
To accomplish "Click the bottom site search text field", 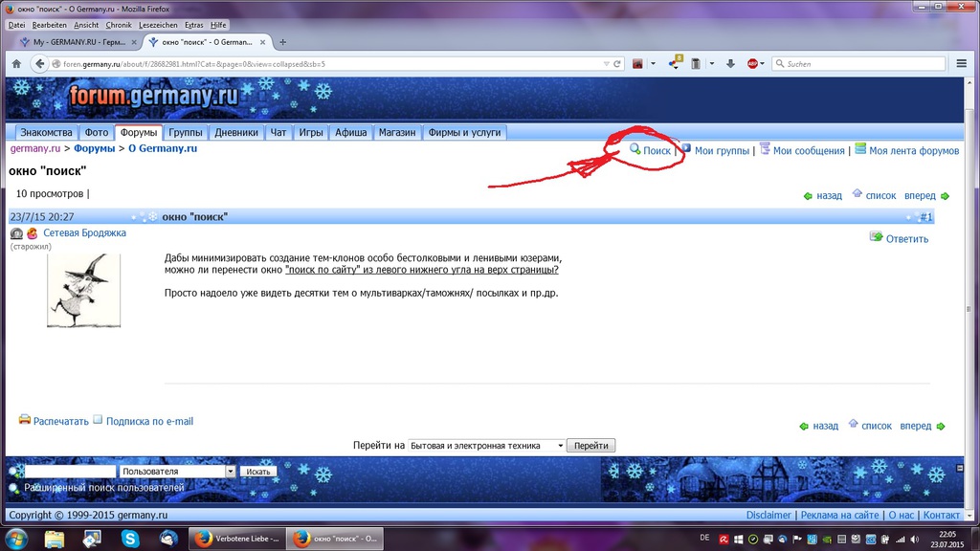I will (70, 472).
